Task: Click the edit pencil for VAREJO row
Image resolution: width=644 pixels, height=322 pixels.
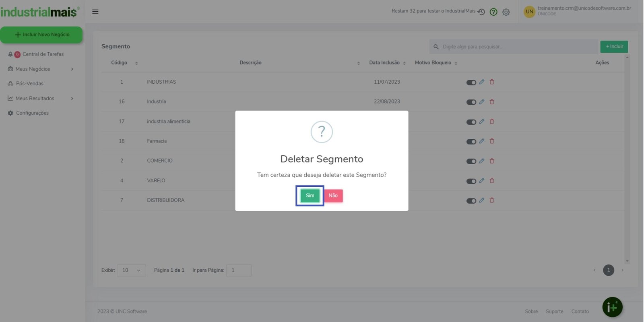Action: (481, 181)
